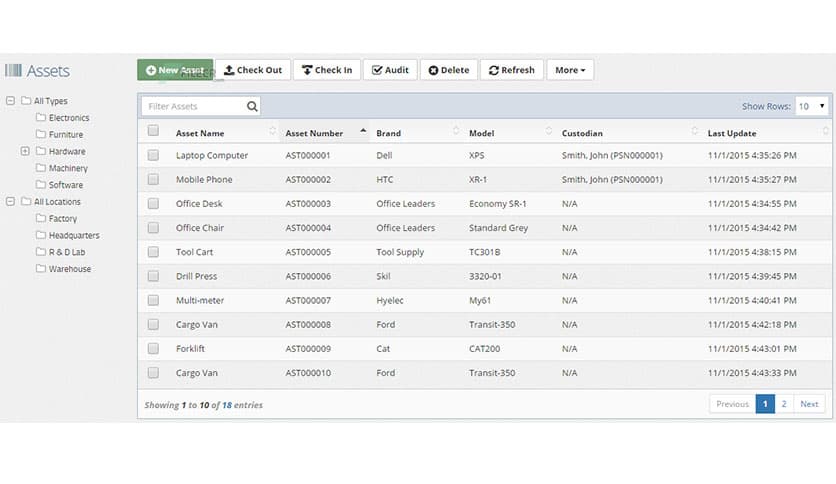Check the Laptop Computer row checkbox
836x484 pixels.
[153, 155]
